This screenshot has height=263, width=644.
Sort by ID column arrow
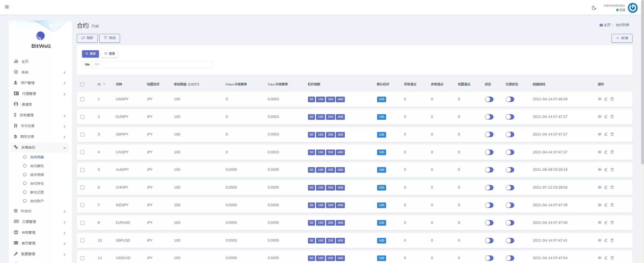coord(104,84)
